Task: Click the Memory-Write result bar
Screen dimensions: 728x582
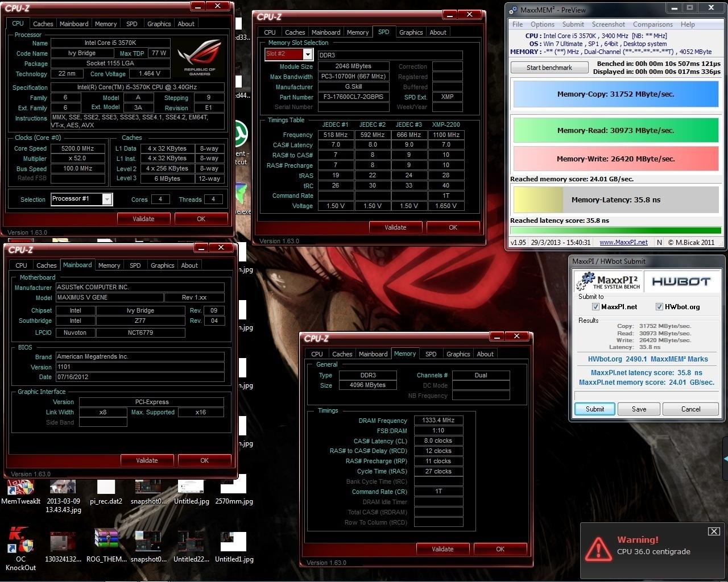Action: (615, 159)
